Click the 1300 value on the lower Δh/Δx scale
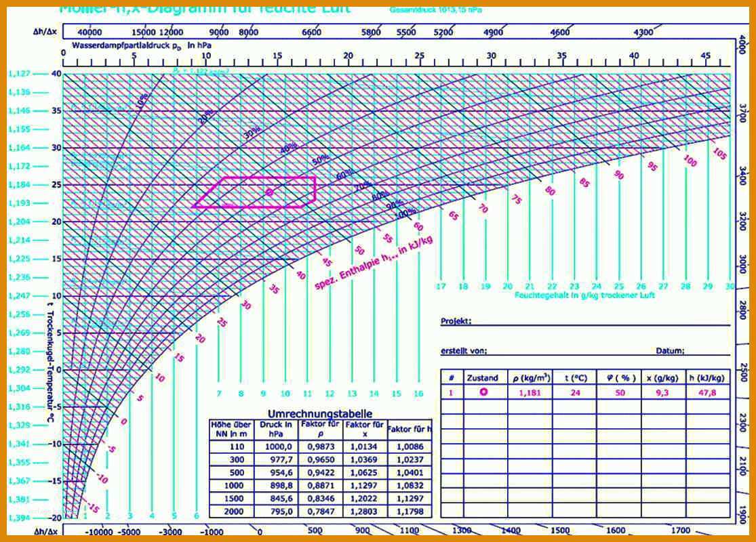The image size is (756, 542). [x=462, y=530]
